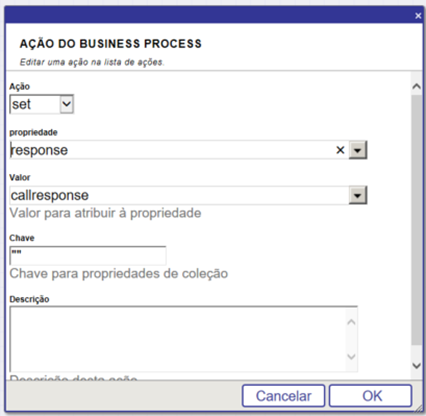Click the Valor para atribuir hint text
This screenshot has height=416, width=426.
click(x=105, y=213)
